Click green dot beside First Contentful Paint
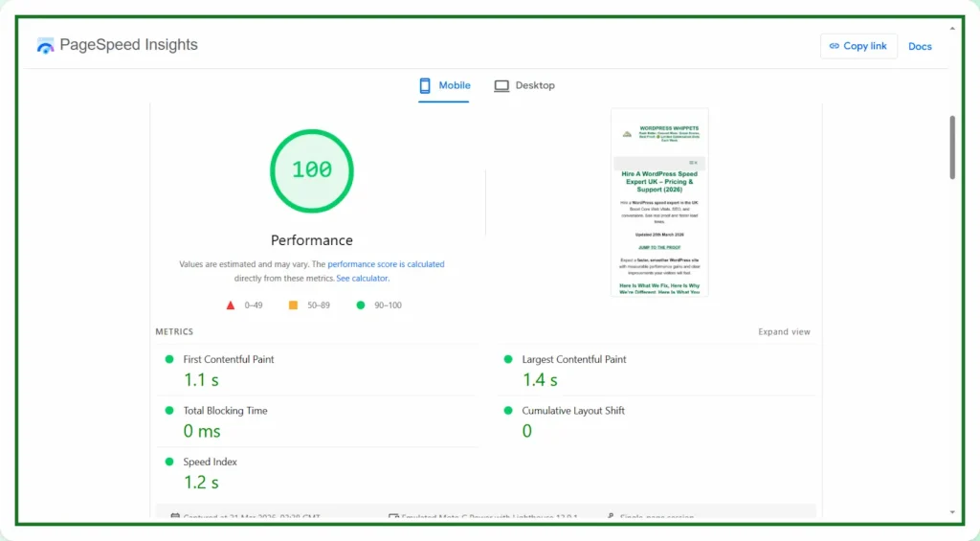 coord(168,359)
